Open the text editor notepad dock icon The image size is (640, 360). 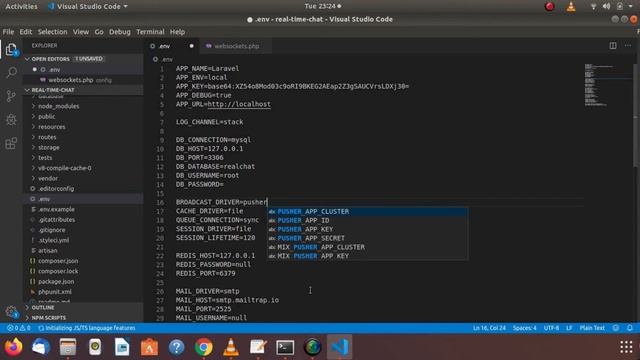[x=258, y=347]
